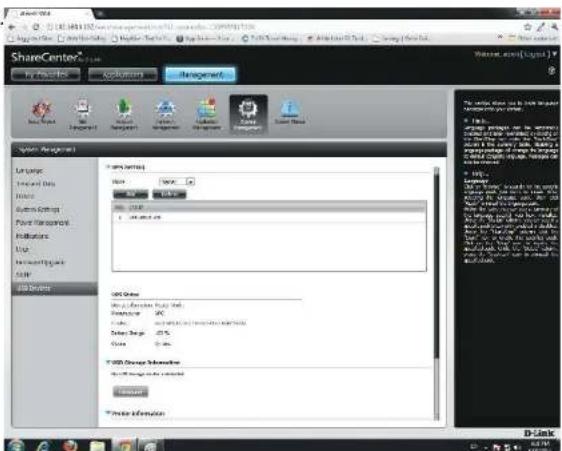Open the System Status info icon
The image size is (562, 451).
click(290, 112)
